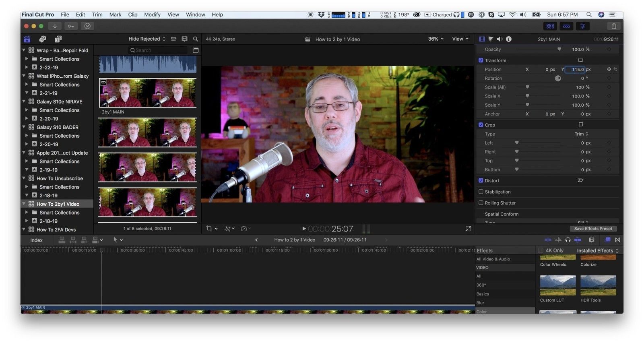This screenshot has width=644, height=343.
Task: Open the keyword editor key icon
Action: (71, 26)
